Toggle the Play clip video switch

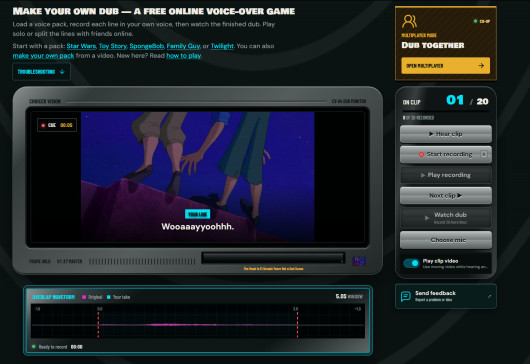411,263
